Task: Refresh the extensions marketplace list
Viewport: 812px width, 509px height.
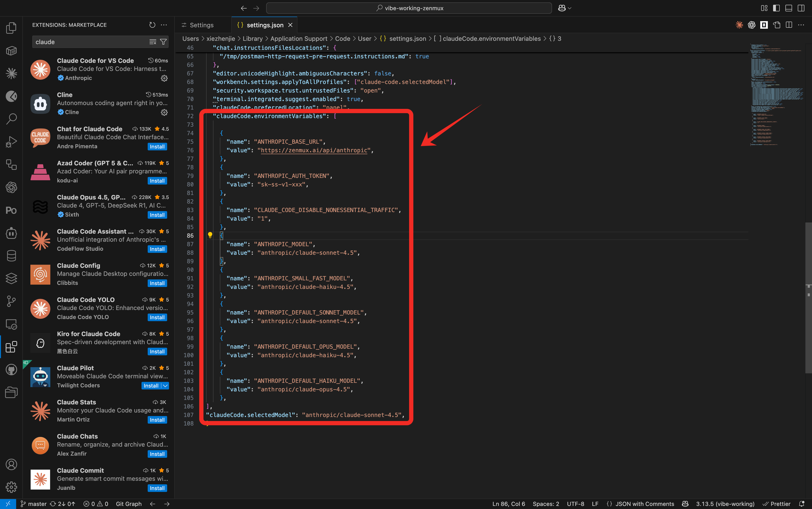Action: point(152,25)
